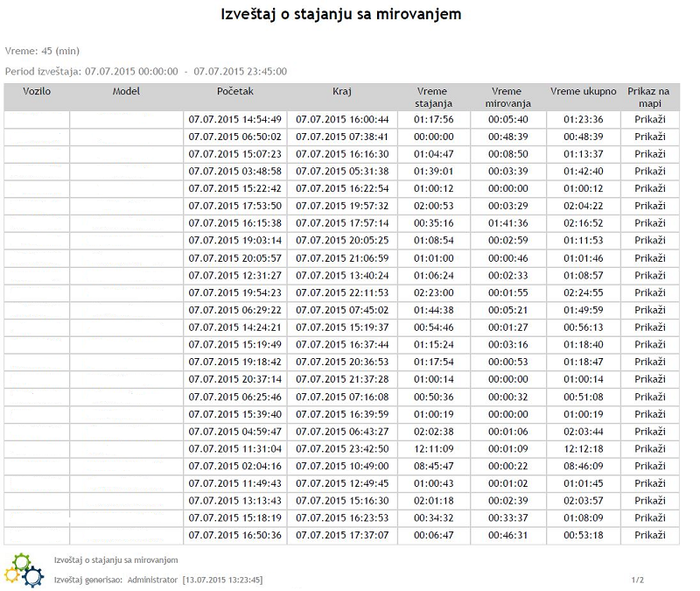Click the Vreme stajanja column header
This screenshot has width=700, height=591.
tap(433, 97)
